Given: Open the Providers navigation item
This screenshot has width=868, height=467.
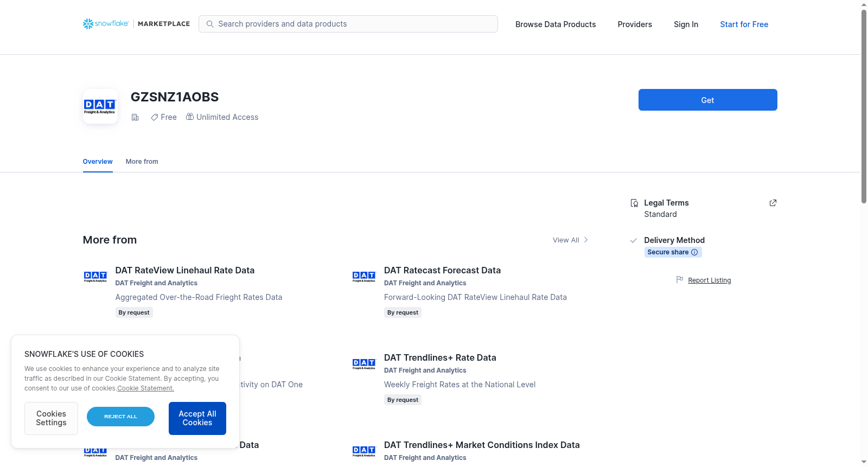Looking at the screenshot, I should 635,24.
